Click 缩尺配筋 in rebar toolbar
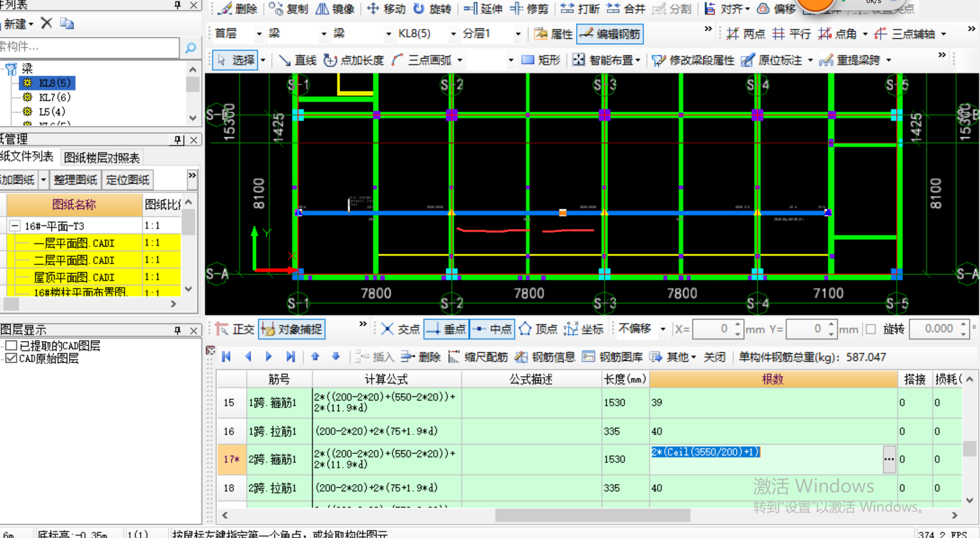Viewport: 980px width, 538px height. click(x=478, y=357)
